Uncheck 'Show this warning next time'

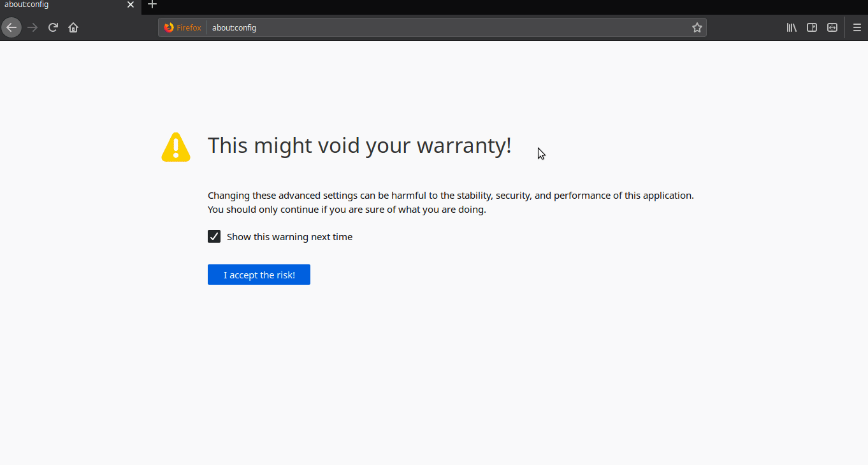coord(213,236)
